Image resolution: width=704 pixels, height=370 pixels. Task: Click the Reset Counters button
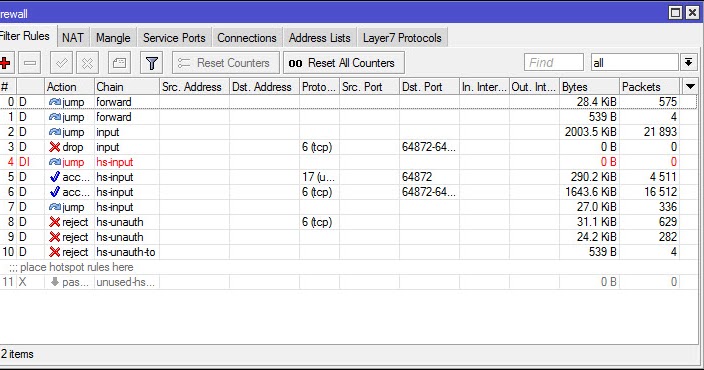225,63
